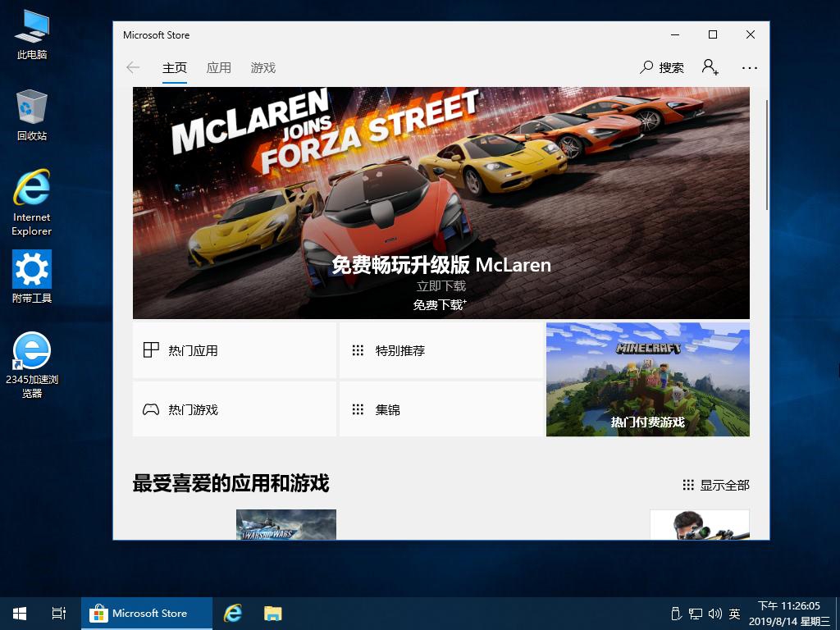Close the Microsoft Store window

point(750,34)
